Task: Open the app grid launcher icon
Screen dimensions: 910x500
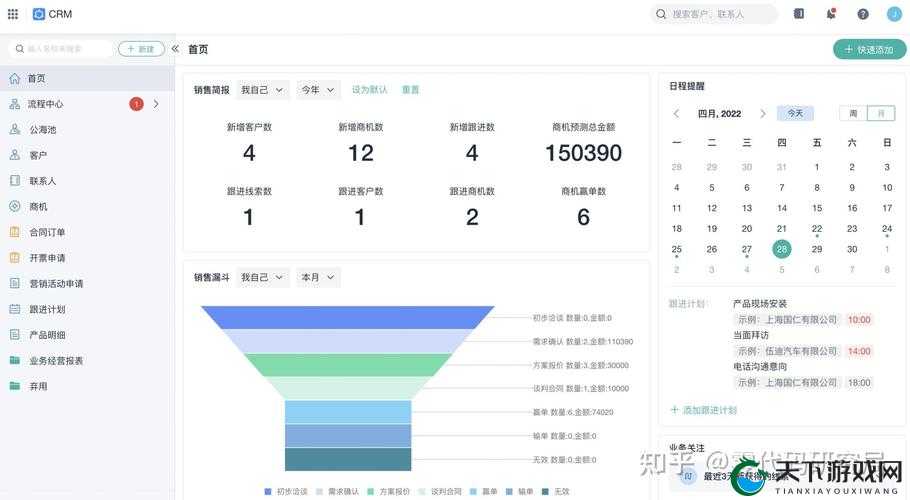Action: [13, 14]
